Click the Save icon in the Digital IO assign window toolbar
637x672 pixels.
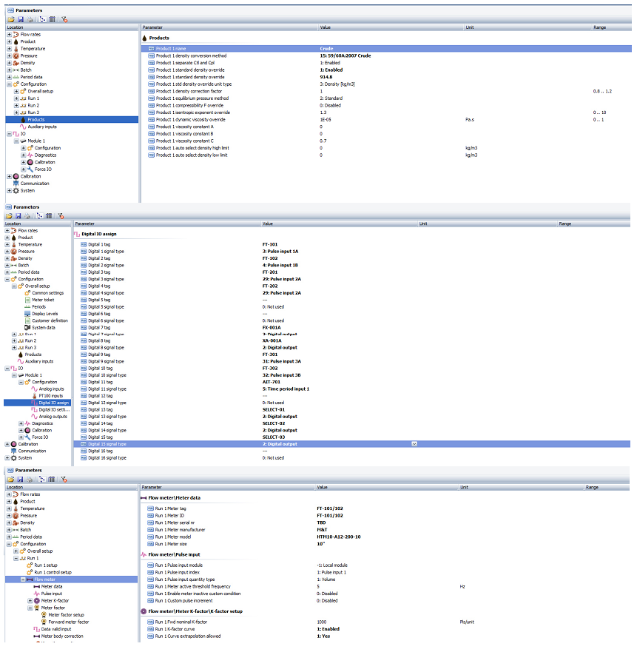18,216
